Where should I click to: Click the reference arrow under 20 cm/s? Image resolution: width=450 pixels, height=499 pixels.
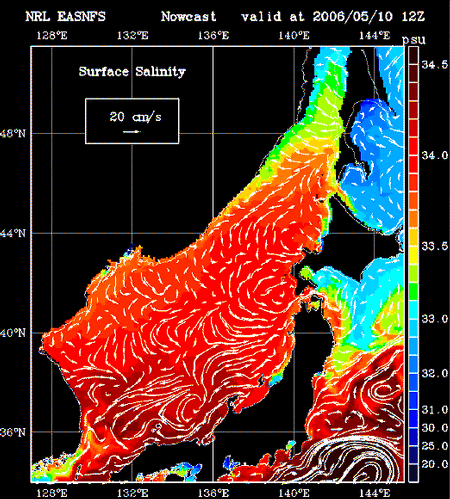132,132
